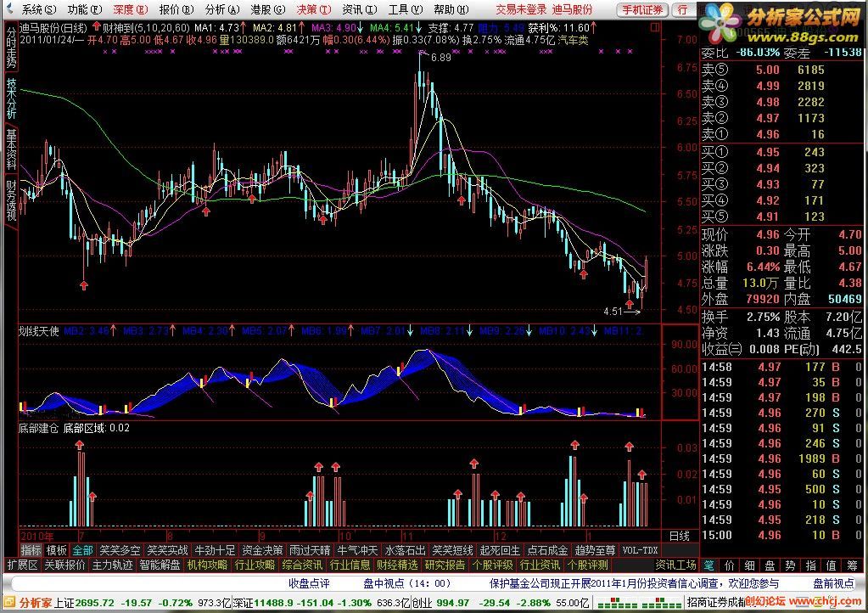Select the 雨过天晴 indicator tab
Screen dimensions: 868x613
click(x=310, y=550)
